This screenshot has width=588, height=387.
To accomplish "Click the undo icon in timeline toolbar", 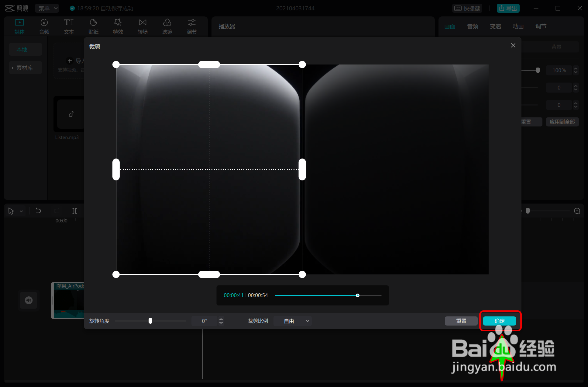I will pos(38,211).
